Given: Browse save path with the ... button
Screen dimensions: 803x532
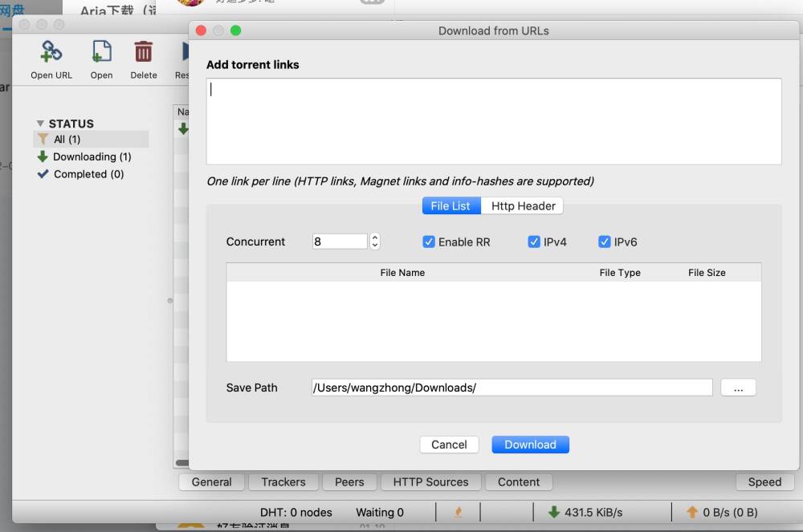Looking at the screenshot, I should 738,388.
